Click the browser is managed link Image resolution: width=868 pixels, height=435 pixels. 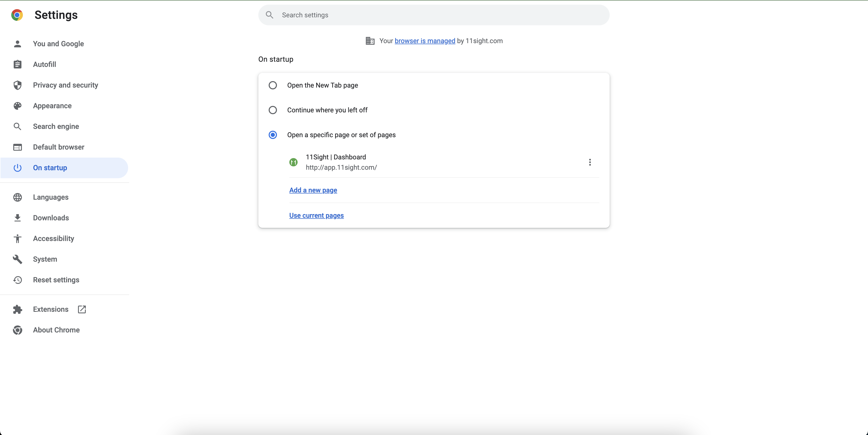click(x=424, y=41)
